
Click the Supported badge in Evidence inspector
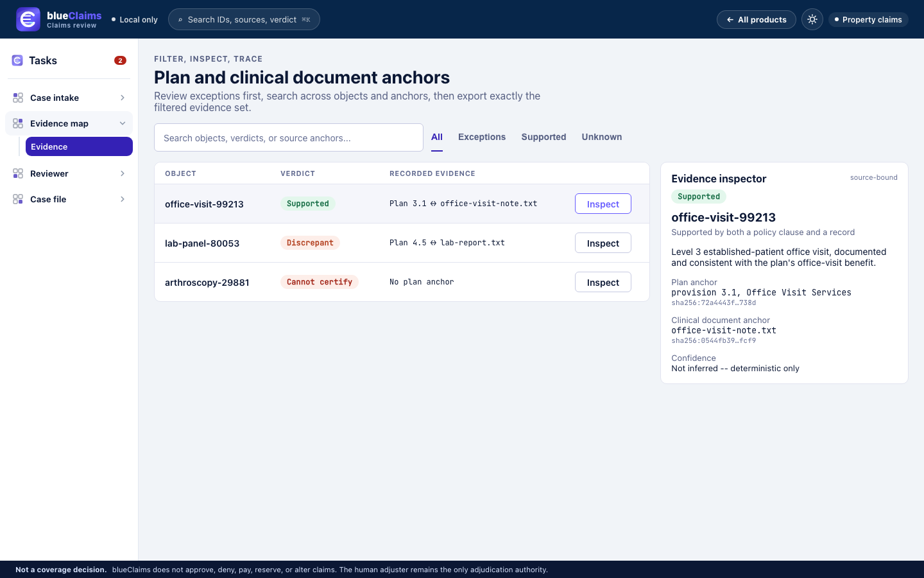(x=699, y=197)
